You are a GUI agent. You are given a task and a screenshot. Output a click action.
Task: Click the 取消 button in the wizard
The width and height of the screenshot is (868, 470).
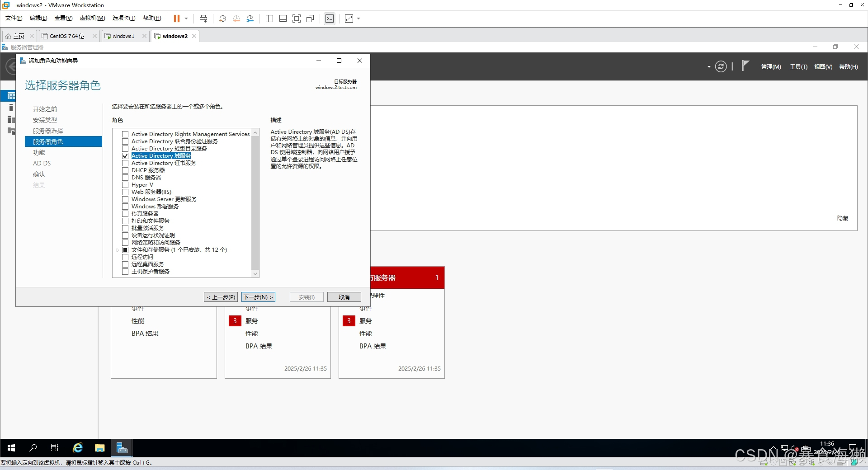click(344, 297)
